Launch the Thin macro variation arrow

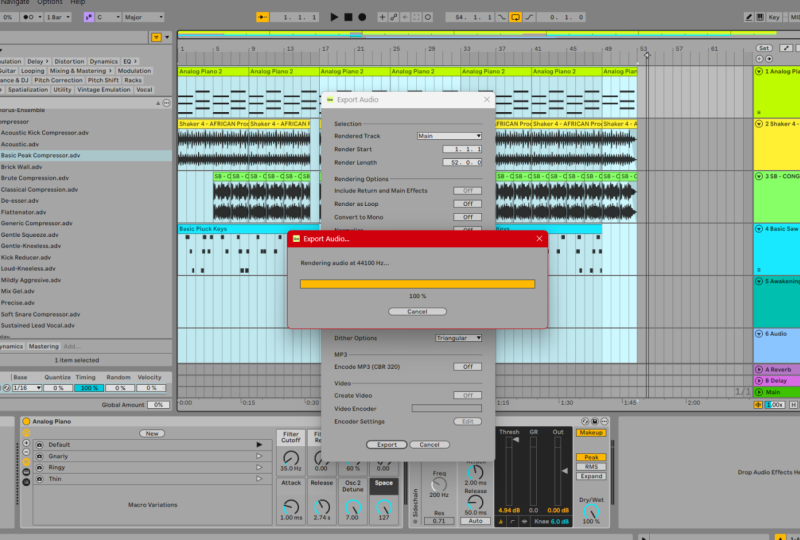pyautogui.click(x=259, y=479)
